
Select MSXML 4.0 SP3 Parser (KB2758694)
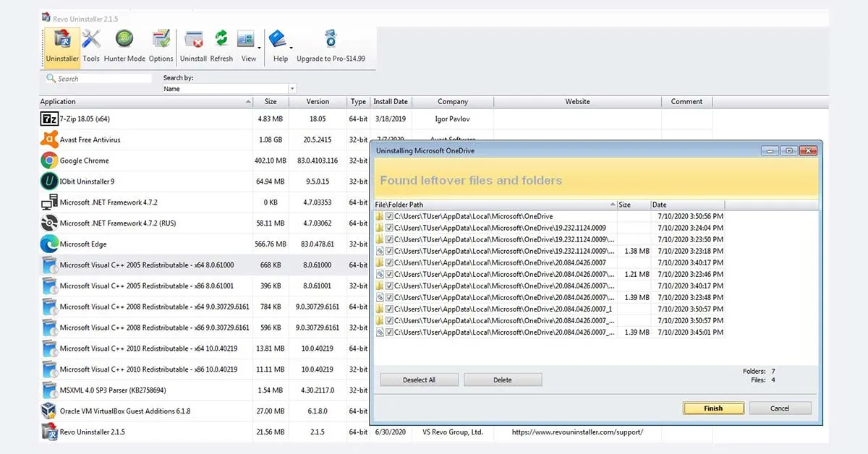point(113,390)
